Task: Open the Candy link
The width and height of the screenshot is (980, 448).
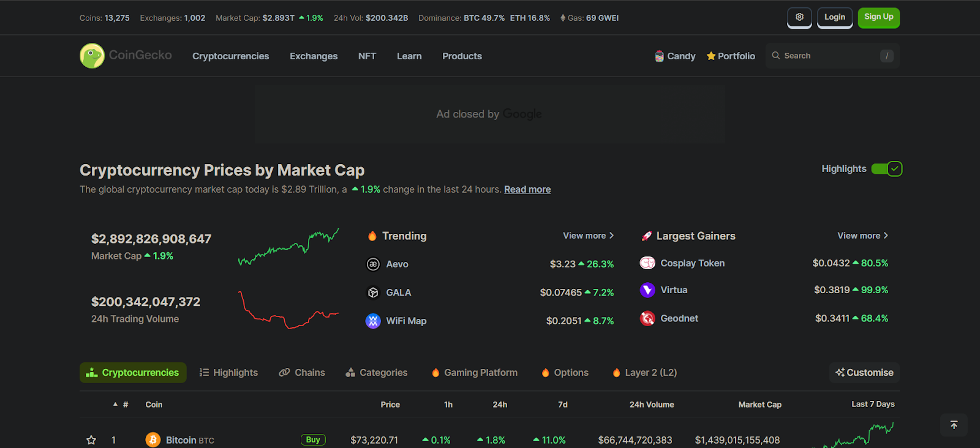Action: [x=675, y=56]
